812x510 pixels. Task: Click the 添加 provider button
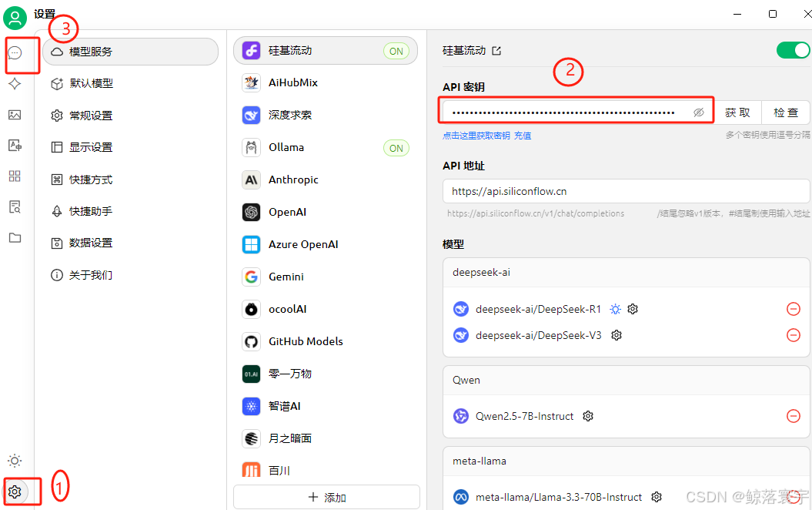click(327, 498)
